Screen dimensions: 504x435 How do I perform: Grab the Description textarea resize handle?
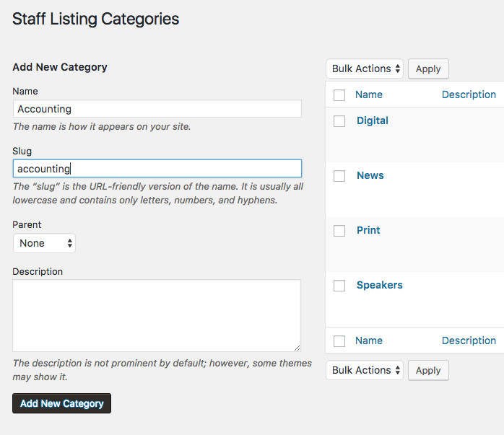click(297, 348)
